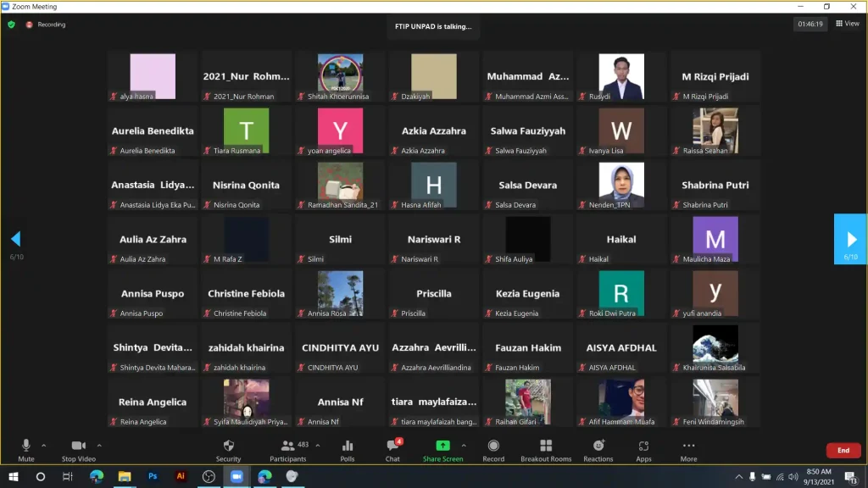Screen dimensions: 868x488
Task: Click alya hasna's pink avatar tile
Action: [x=153, y=76]
